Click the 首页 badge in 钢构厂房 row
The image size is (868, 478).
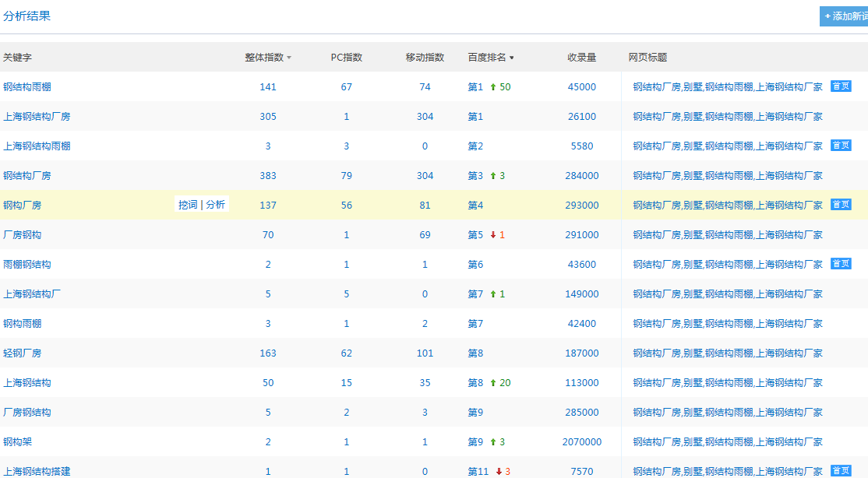[x=840, y=205]
